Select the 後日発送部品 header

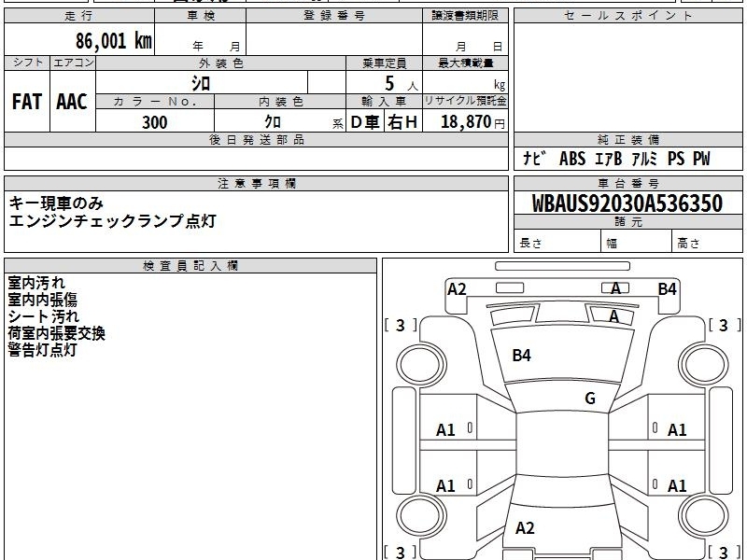(256, 139)
